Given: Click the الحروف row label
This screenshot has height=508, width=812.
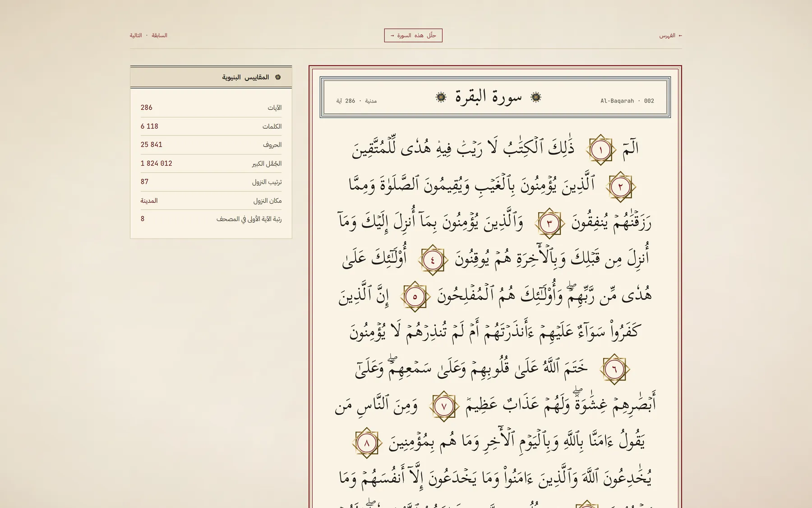Looking at the screenshot, I should tap(272, 144).
